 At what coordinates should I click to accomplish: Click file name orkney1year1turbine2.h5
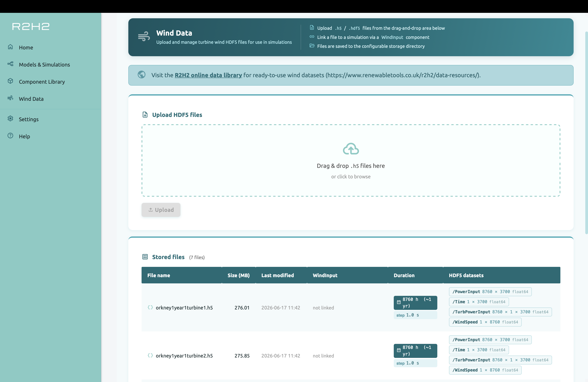click(x=184, y=356)
